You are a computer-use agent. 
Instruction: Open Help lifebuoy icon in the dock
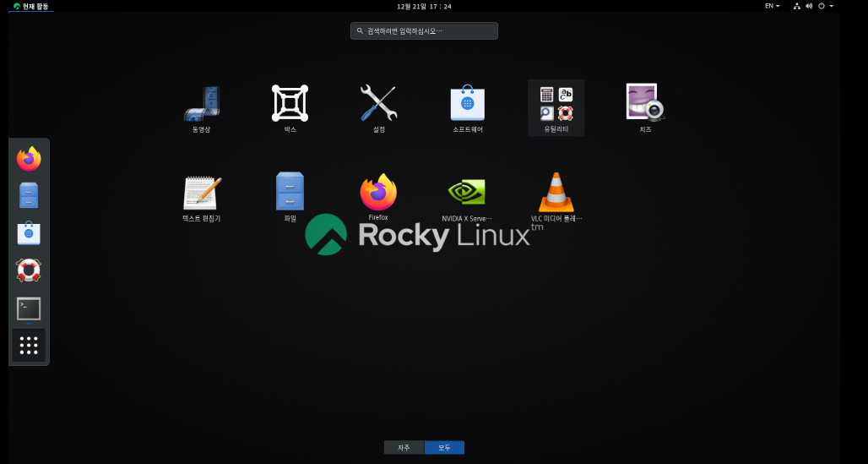[29, 270]
